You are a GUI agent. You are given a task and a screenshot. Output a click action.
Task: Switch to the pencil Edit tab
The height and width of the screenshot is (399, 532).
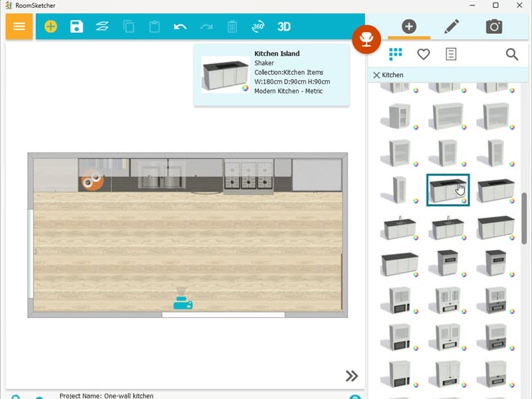click(x=452, y=27)
